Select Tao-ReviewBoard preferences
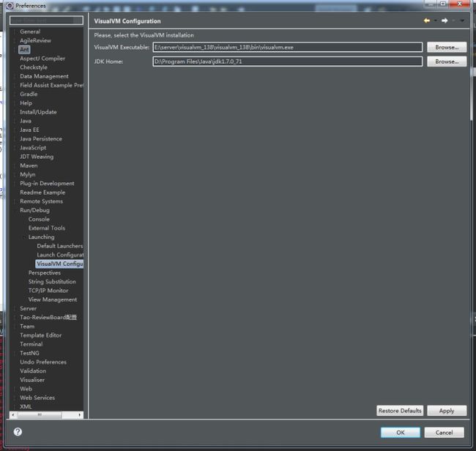 pyautogui.click(x=48, y=318)
